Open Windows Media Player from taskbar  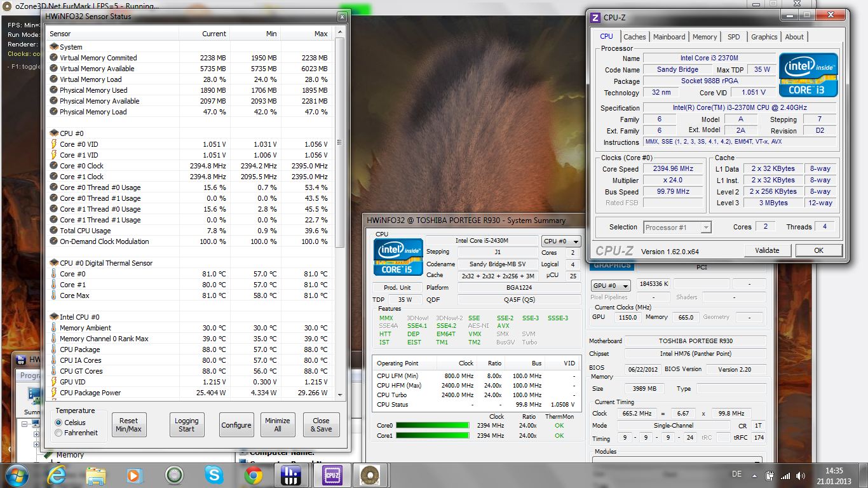click(x=135, y=475)
